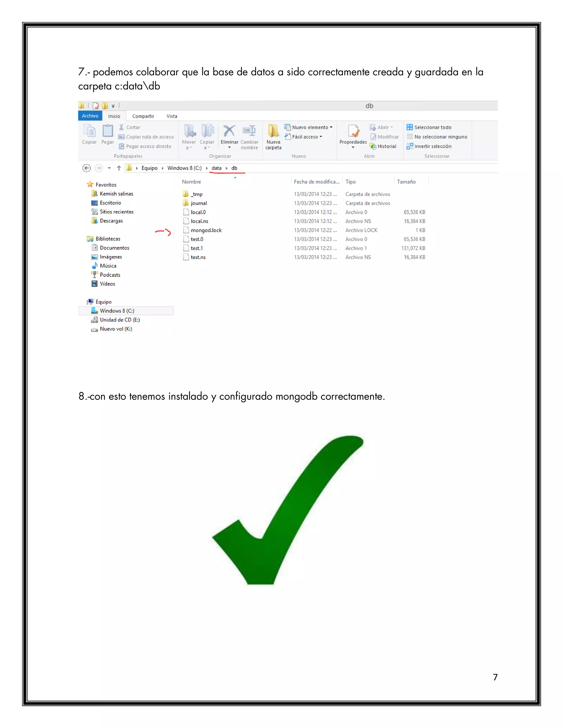The width and height of the screenshot is (563, 728).
Task: Switch to the Vista tab
Action: (172, 116)
